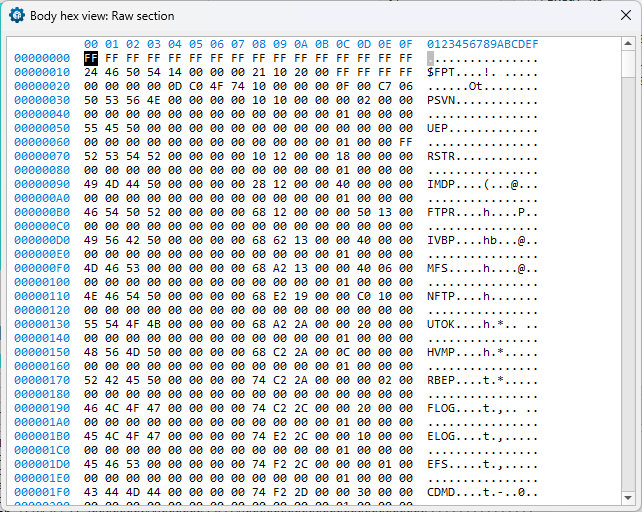Click byte 24 in row 00000010
This screenshot has width=642, height=512.
(91, 72)
